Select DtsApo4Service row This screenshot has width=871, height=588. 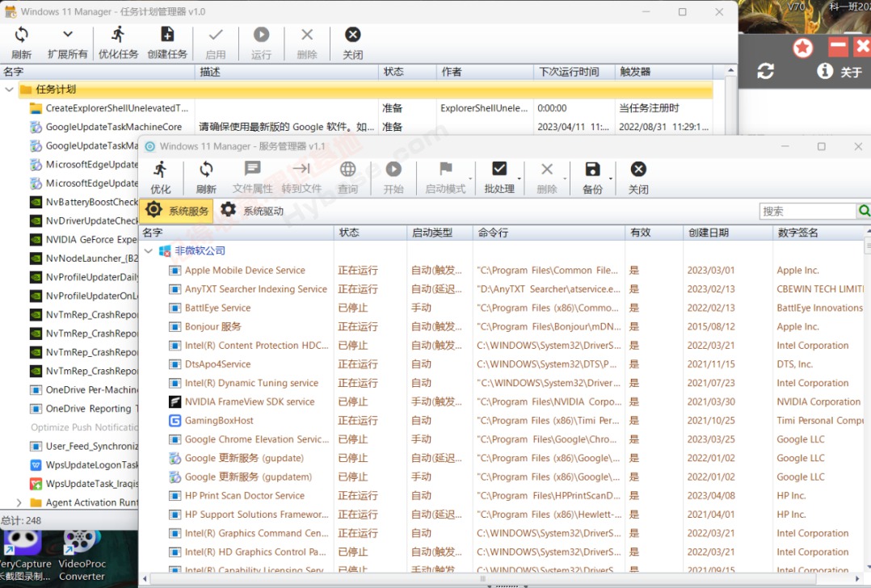[502, 364]
